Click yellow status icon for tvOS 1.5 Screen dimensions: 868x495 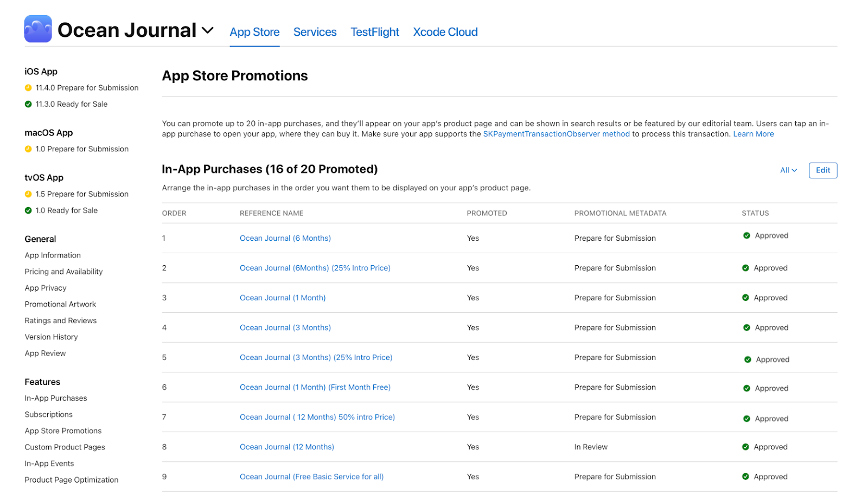(28, 194)
